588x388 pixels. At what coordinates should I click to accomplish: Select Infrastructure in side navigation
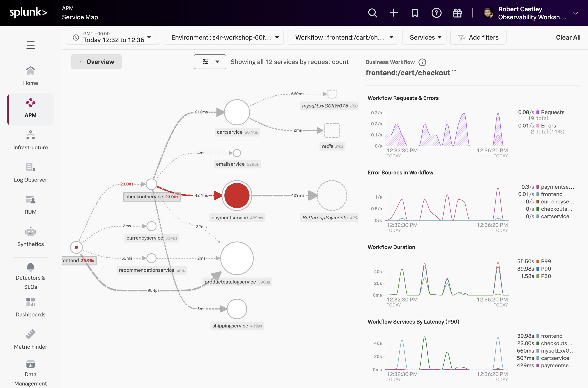(x=30, y=140)
